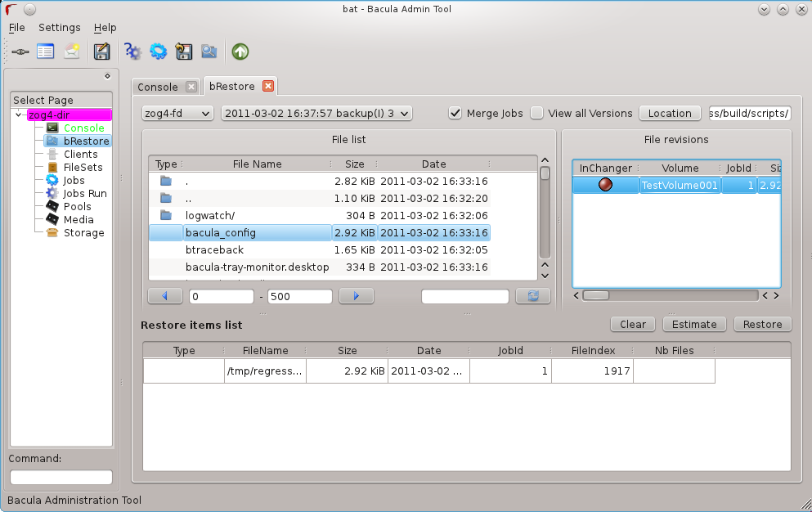Click the connect plug toolbar icon

pos(20,52)
